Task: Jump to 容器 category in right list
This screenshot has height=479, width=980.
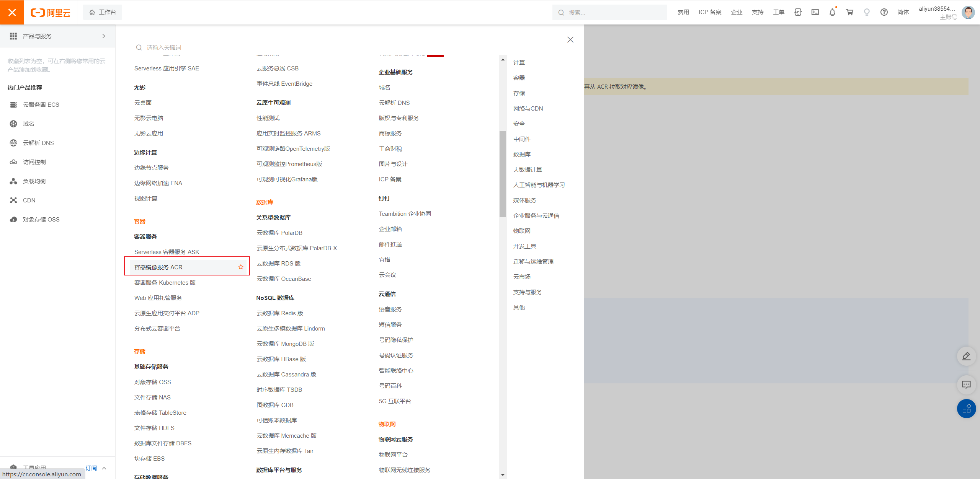Action: (x=519, y=78)
